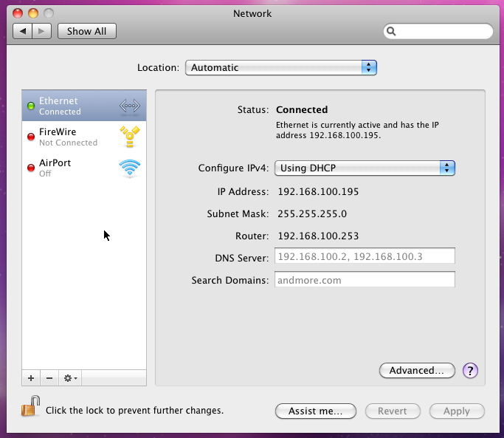
Task: Go back with the left arrow button
Action: point(23,31)
